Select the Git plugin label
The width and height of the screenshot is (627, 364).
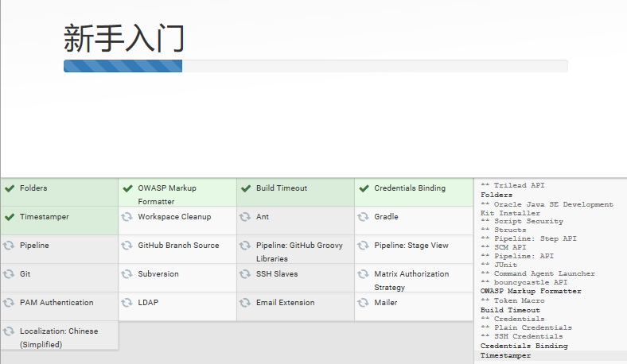(x=25, y=274)
